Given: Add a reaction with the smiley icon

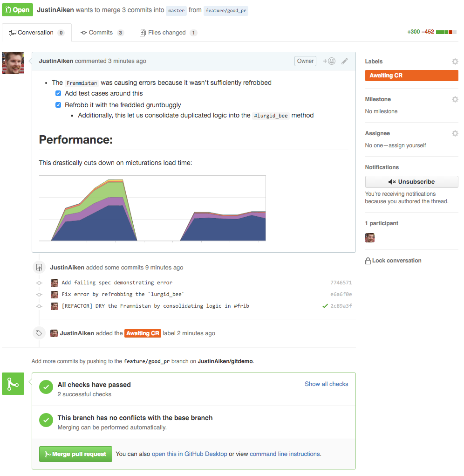Looking at the screenshot, I should 329,61.
